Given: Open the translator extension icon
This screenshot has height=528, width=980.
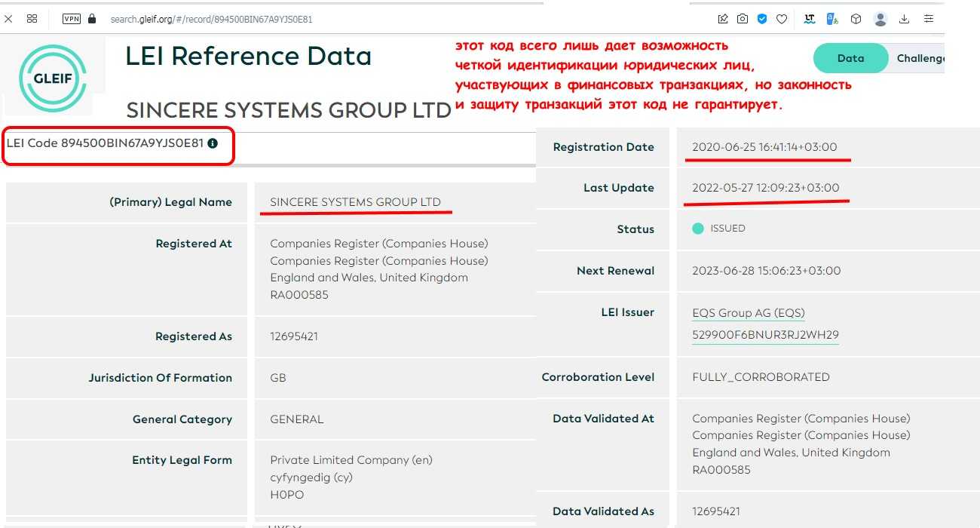Looking at the screenshot, I should (832, 19).
